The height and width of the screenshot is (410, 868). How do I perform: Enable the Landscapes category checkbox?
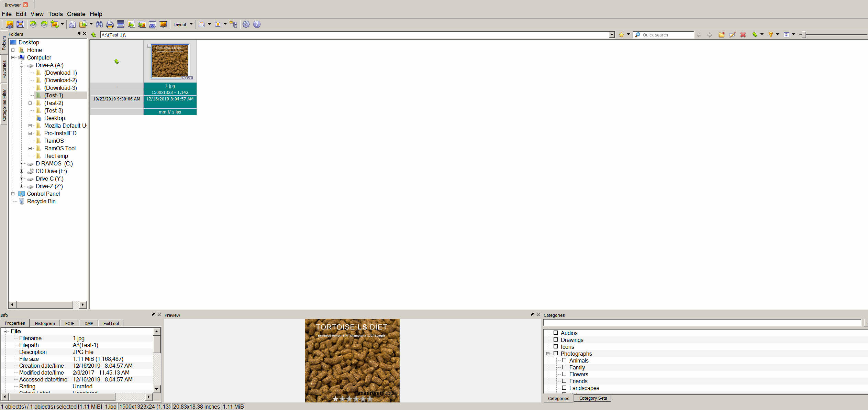564,388
